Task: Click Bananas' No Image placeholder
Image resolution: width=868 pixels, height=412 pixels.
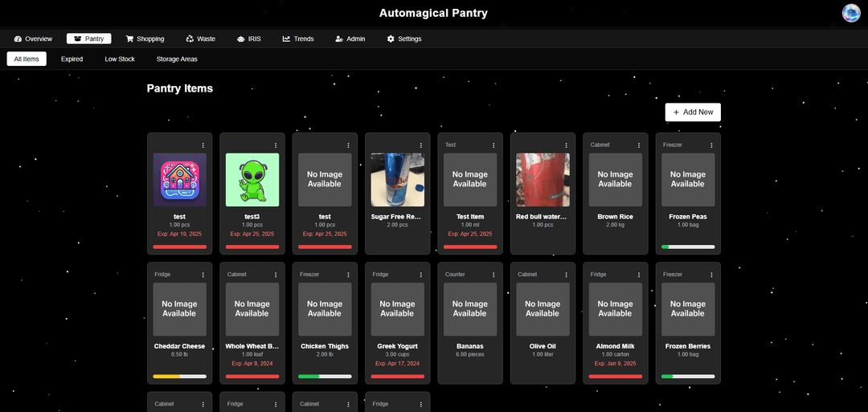Action: 470,309
